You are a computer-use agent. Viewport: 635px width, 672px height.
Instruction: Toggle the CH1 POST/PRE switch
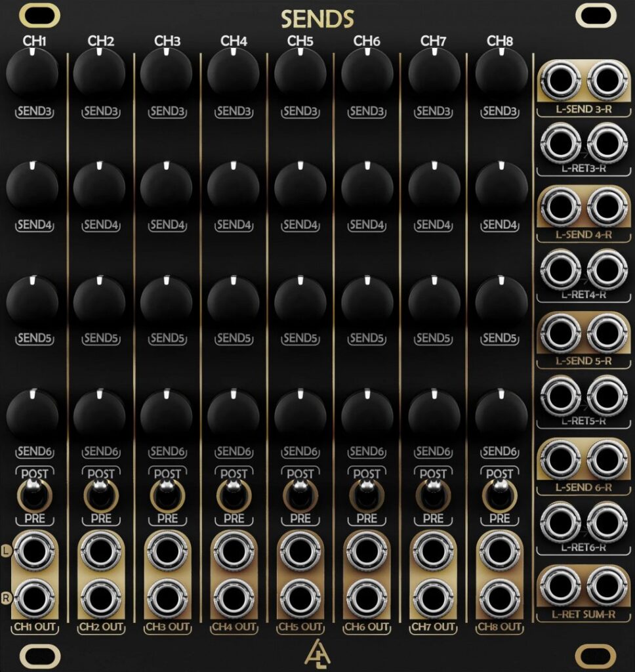[32, 496]
